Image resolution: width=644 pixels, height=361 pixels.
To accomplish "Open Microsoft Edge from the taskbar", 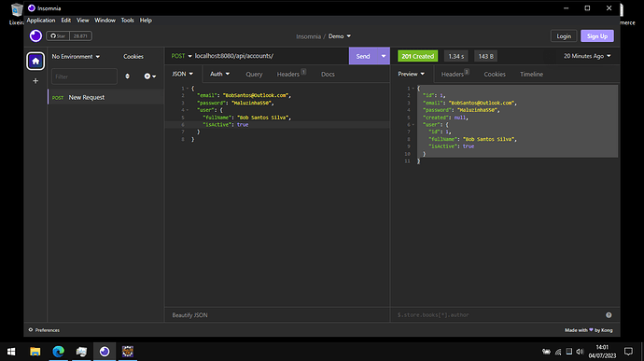I will point(58,352).
